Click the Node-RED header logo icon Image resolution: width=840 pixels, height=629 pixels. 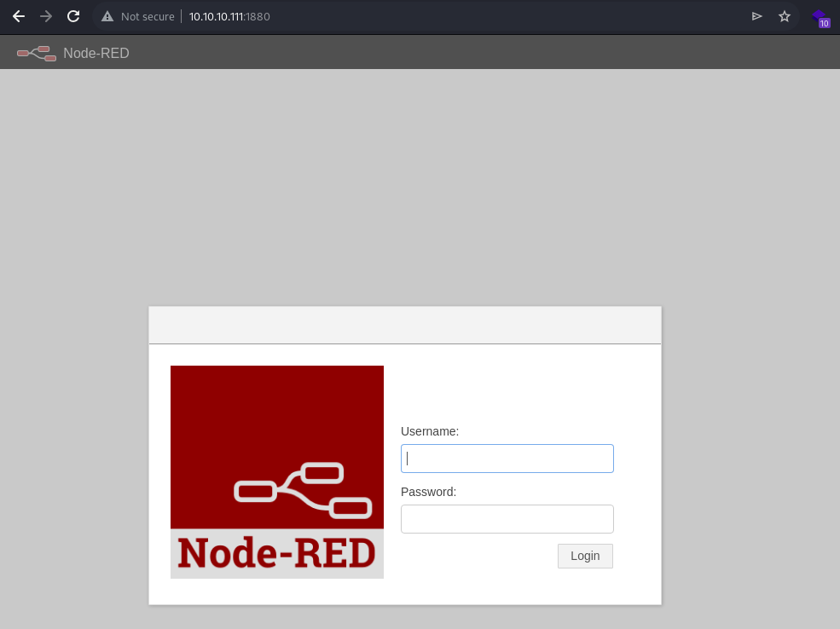(x=37, y=54)
